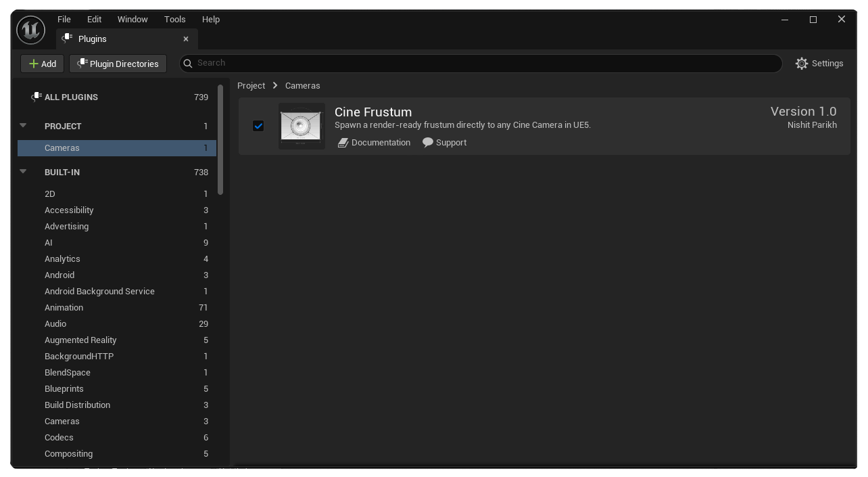Click the category list vertical scrollbar
The width and height of the screenshot is (868, 477).
220,139
